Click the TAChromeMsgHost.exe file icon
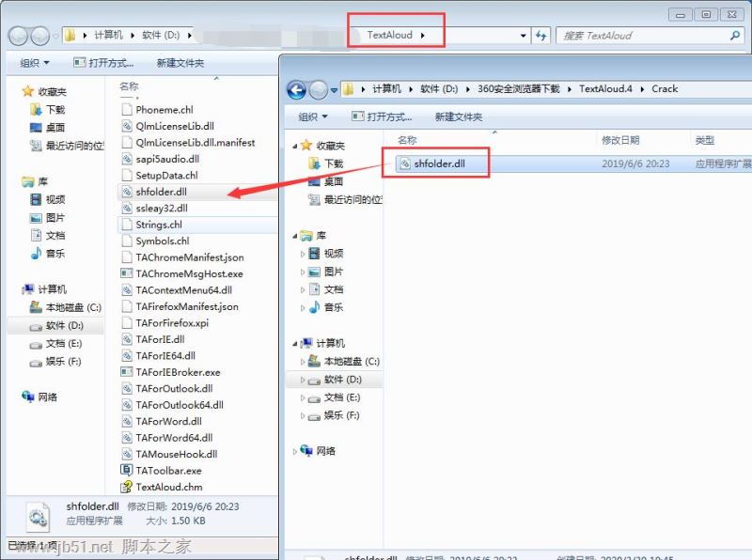The image size is (752, 560). click(127, 273)
